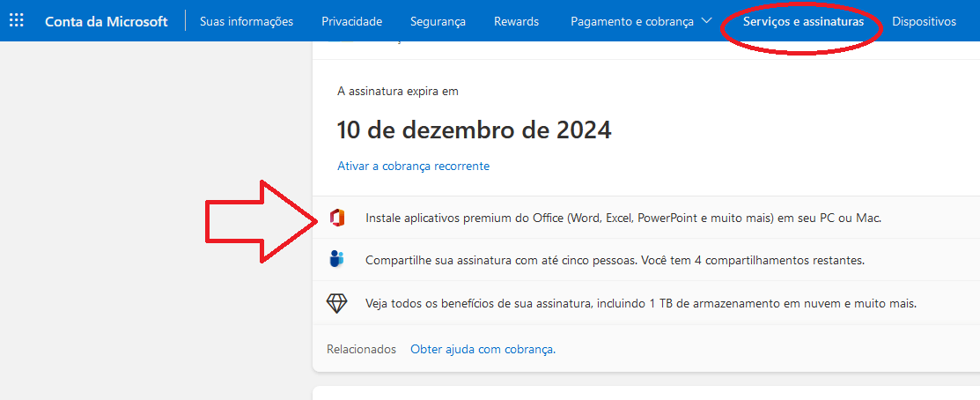The height and width of the screenshot is (400, 980).
Task: Go to Dispositivos section
Action: point(924,21)
